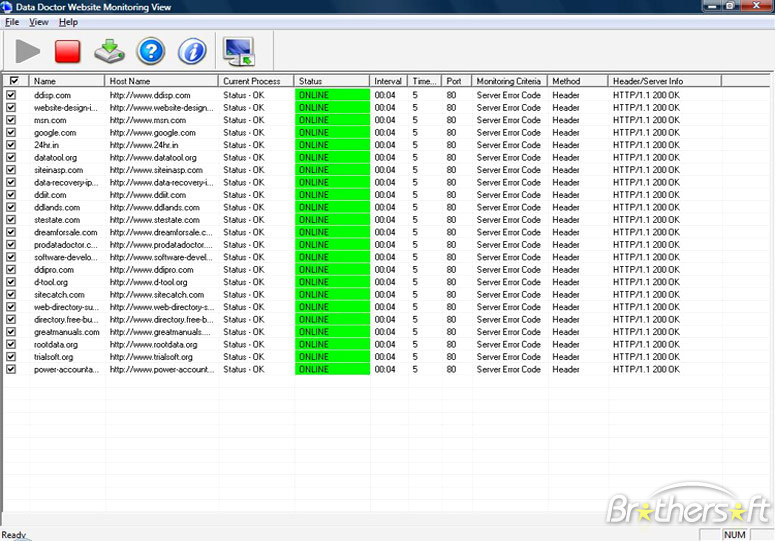Start monitoring with the play icon
The height and width of the screenshot is (541, 775).
coord(27,51)
